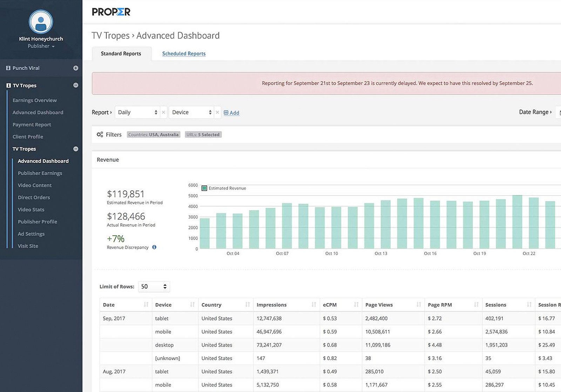Collapse top-level TV Tropes with minus icon

[x=75, y=85]
